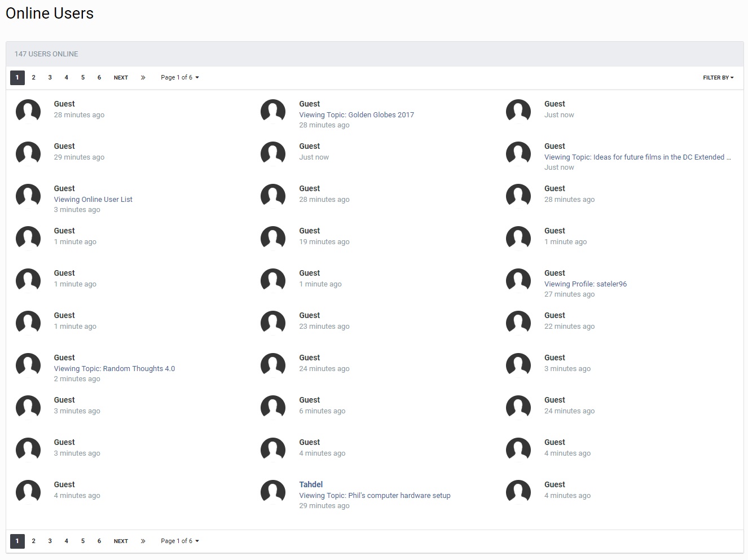
Task: Select current page 1 in top pagination
Action: point(17,78)
